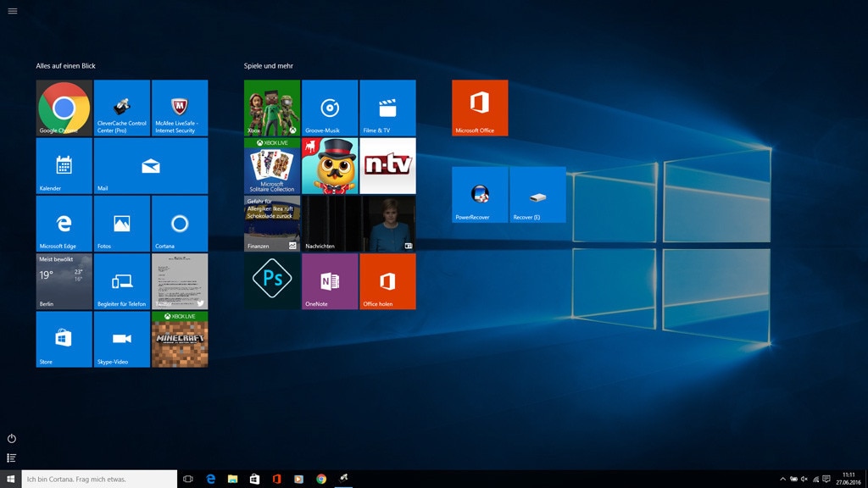Open Begleiter für Telefon tile
Image resolution: width=868 pixels, height=488 pixels.
coord(122,281)
